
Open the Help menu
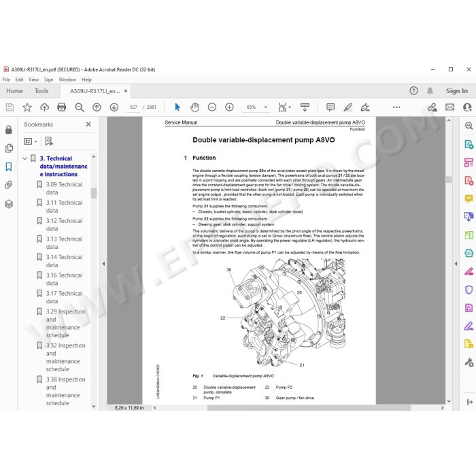click(x=86, y=80)
